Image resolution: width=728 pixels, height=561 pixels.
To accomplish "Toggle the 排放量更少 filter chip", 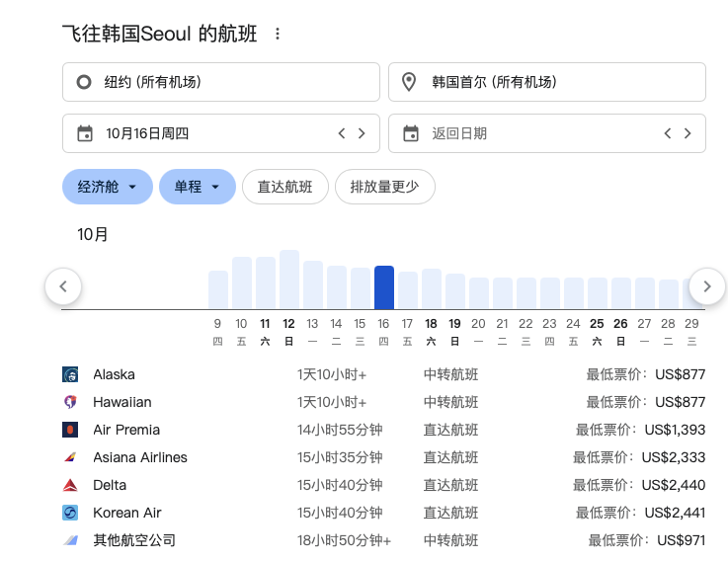I will point(384,187).
